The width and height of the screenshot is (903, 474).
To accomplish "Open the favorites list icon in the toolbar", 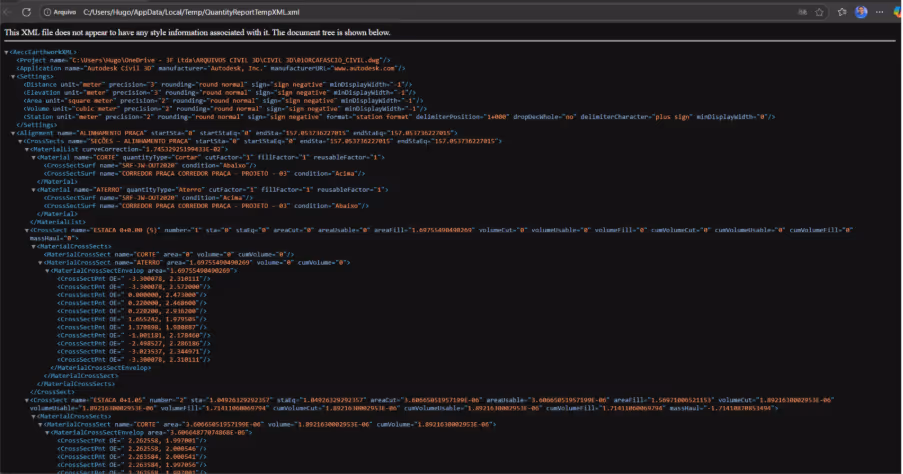I will 841,12.
